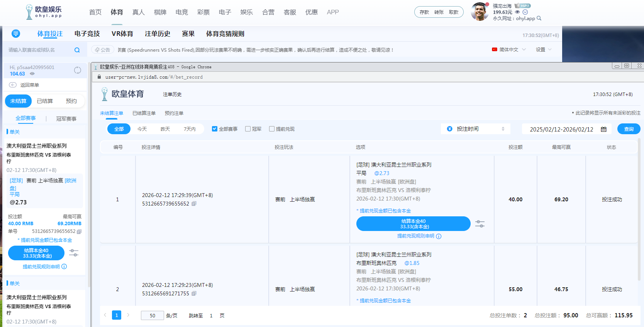Screen dimensions: 644x327
Task: Click info icon beside early cash-out rules
Action: (x=439, y=236)
